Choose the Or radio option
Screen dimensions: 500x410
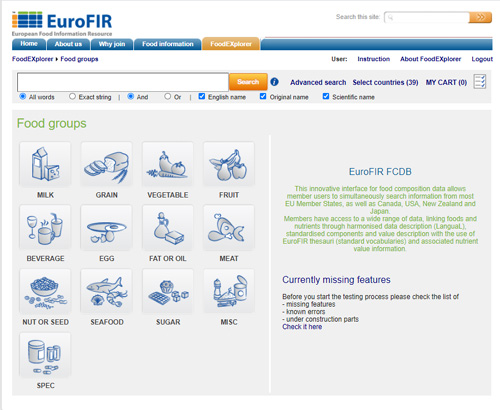pyautogui.click(x=167, y=96)
